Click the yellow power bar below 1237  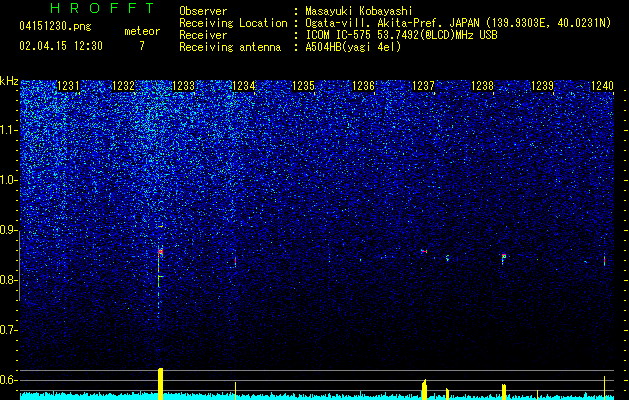click(x=424, y=390)
